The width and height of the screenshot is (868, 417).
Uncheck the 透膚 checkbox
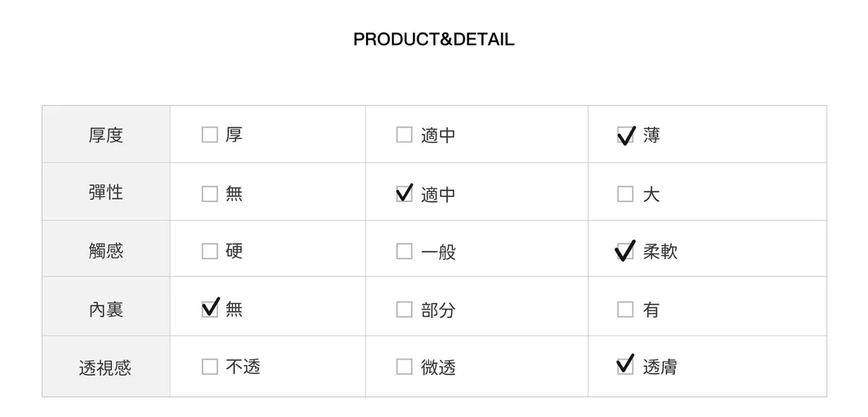625,367
